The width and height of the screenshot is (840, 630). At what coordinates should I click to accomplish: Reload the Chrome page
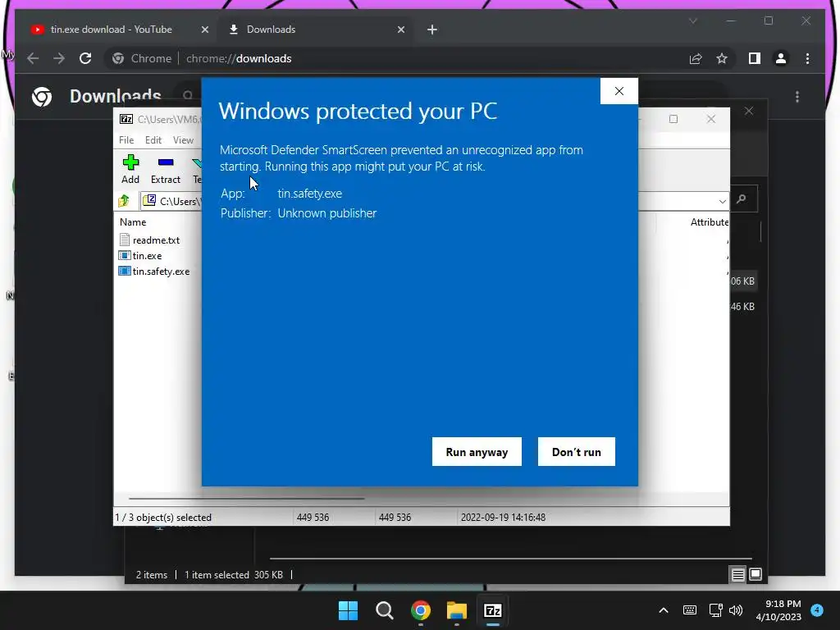(x=85, y=58)
